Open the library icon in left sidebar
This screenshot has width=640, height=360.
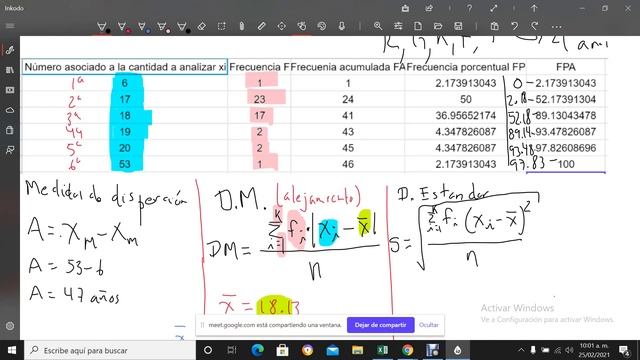tap(10, 70)
